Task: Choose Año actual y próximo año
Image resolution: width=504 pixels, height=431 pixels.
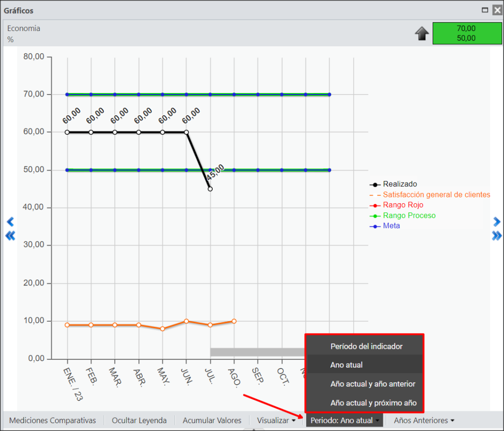Action: (365, 403)
